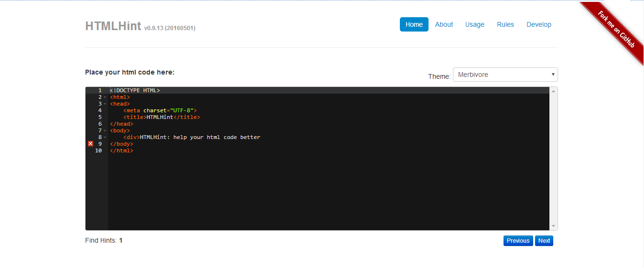The height and width of the screenshot is (268, 644).
Task: Click the editor scrollbar up arrow
Action: [554, 91]
